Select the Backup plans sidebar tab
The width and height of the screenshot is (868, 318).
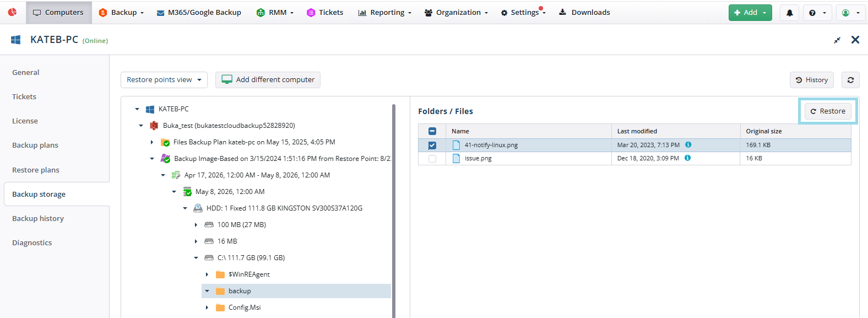[35, 145]
